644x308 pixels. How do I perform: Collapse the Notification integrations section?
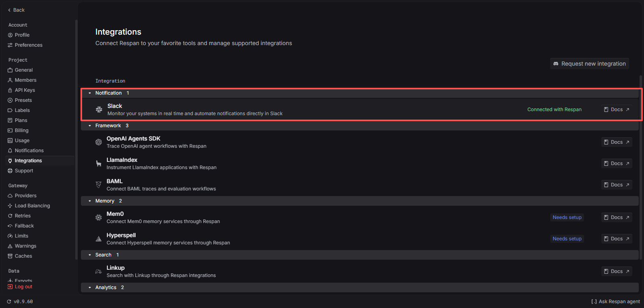pos(89,93)
